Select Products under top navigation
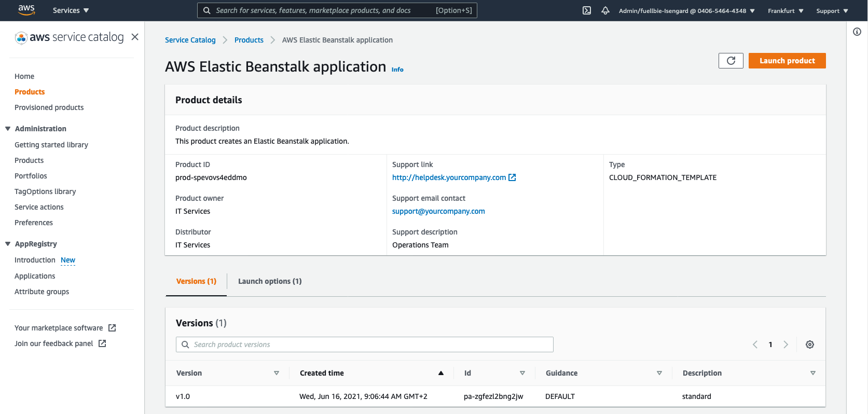Screen dimensions: 868x414 [x=30, y=92]
